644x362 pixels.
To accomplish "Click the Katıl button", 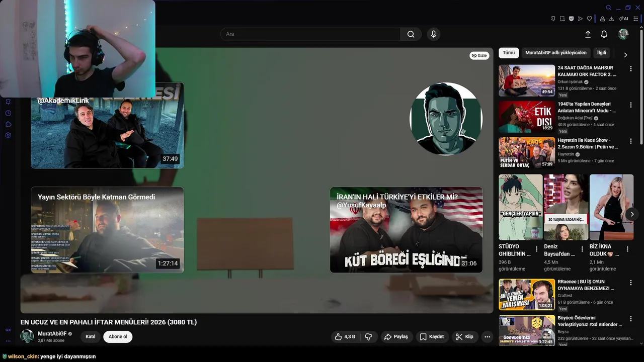I will 91,337.
